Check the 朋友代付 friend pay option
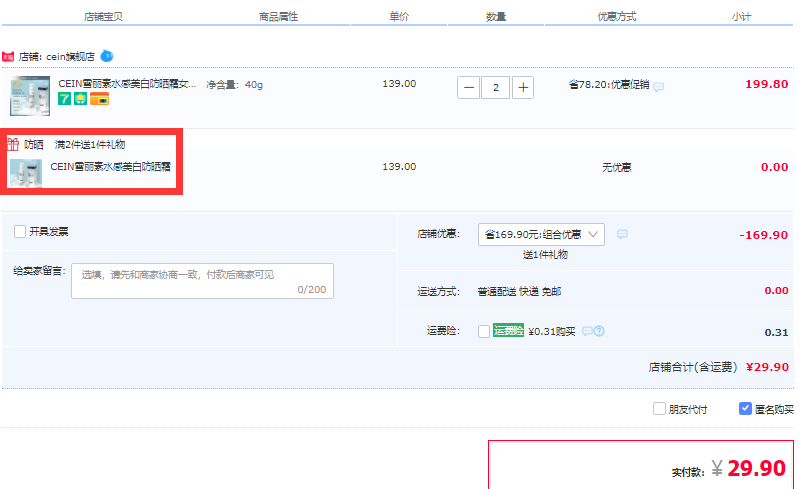 pyautogui.click(x=659, y=408)
